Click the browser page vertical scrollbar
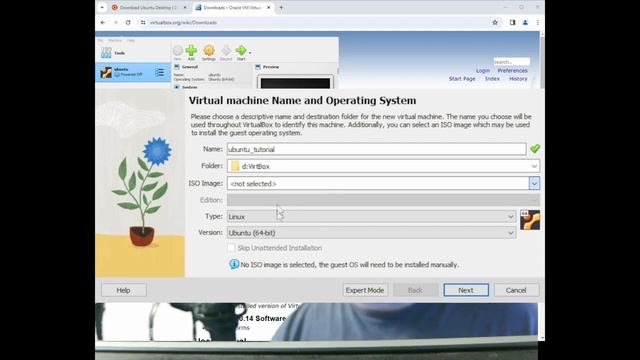The height and width of the screenshot is (360, 640). click(x=542, y=61)
